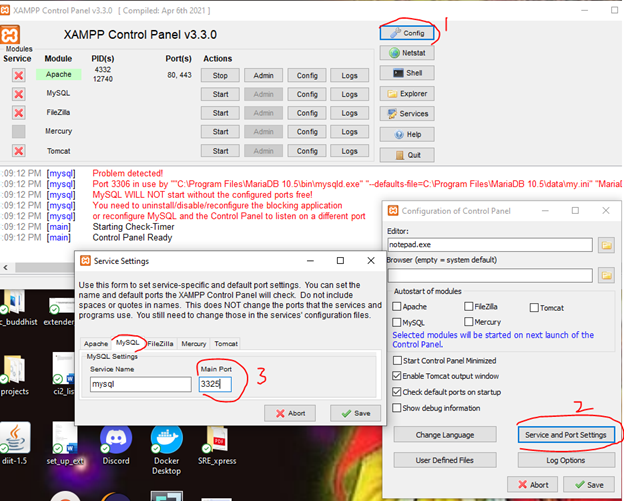Open projects folder on desktop
The width and height of the screenshot is (624, 501).
pos(14,376)
